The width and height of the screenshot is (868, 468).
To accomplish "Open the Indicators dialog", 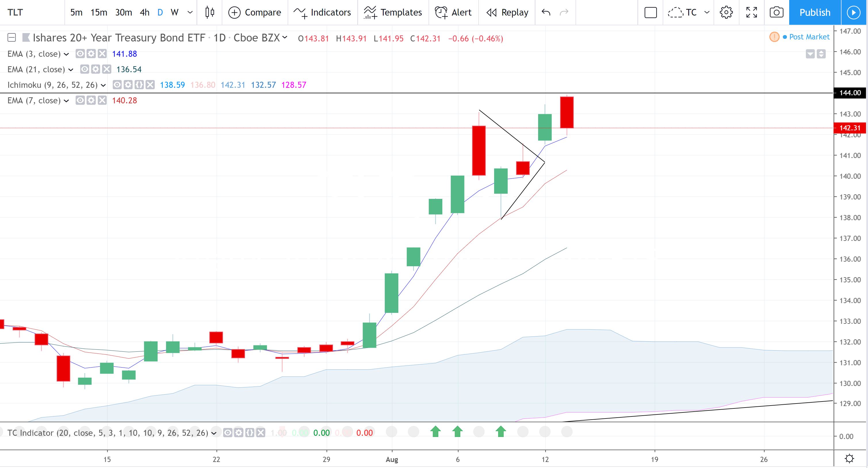I will (322, 12).
